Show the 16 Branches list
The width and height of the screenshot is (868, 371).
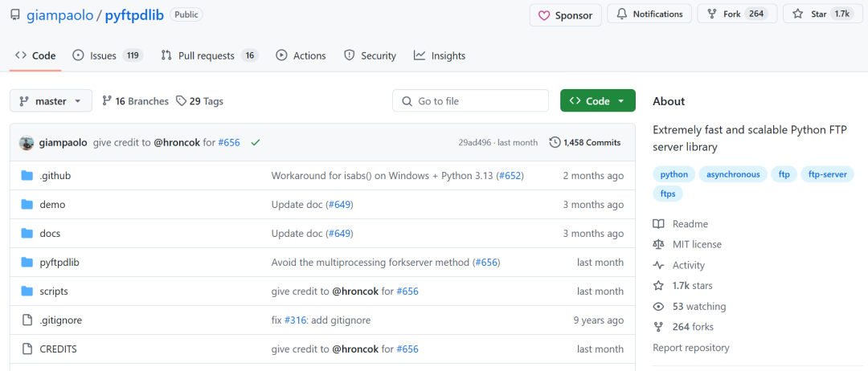(x=135, y=101)
